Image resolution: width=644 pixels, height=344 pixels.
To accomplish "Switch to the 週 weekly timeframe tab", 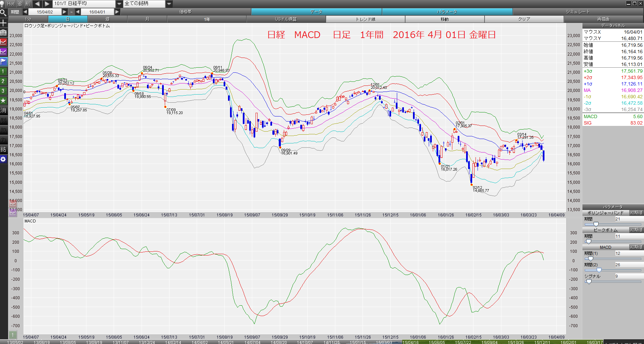I will (107, 19).
